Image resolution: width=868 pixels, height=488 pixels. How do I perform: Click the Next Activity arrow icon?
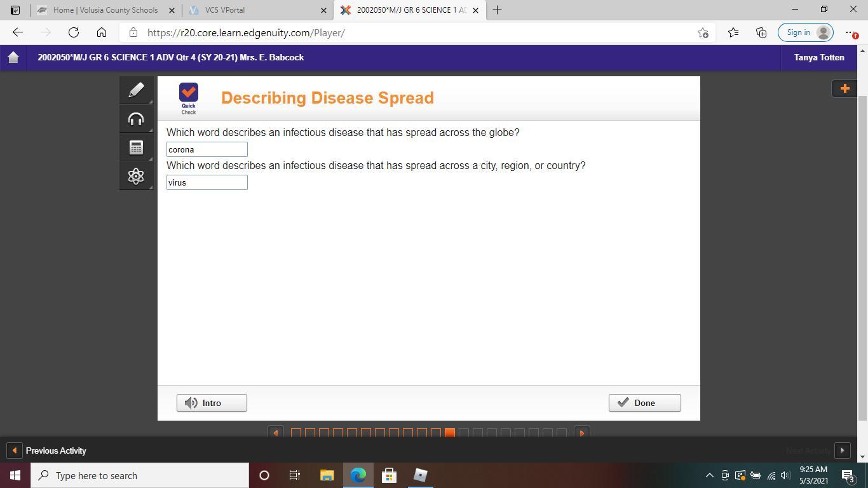[842, 451]
